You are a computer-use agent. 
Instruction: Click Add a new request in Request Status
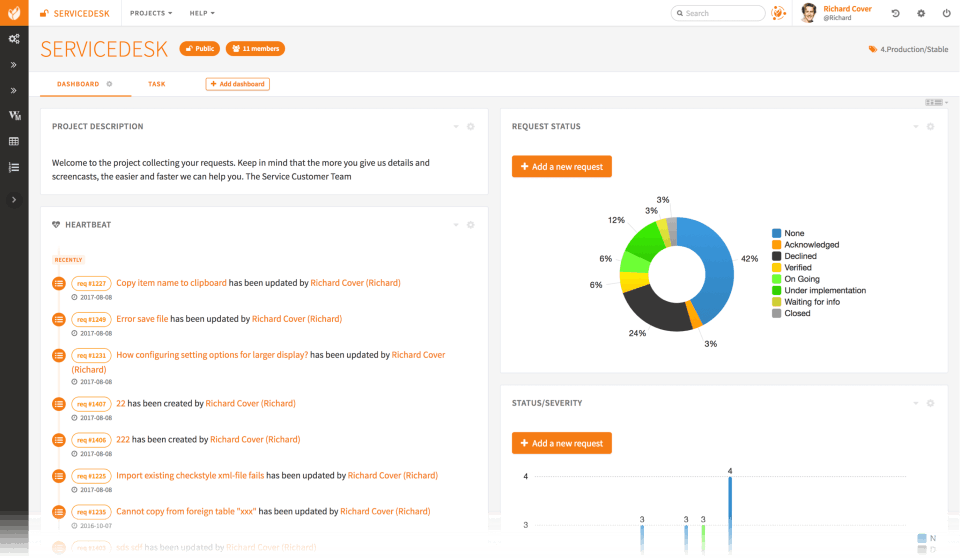[561, 167]
